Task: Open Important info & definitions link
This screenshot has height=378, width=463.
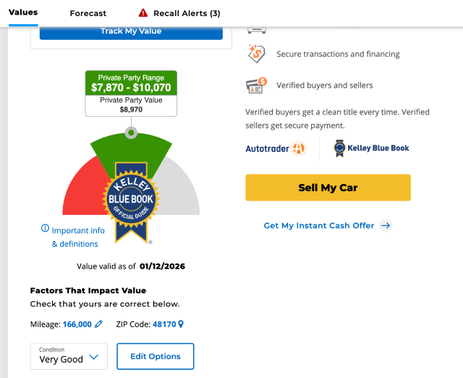Action: [x=73, y=237]
